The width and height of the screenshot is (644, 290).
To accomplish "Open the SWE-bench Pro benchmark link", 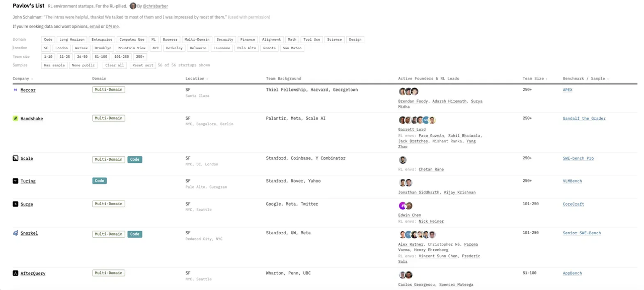I will coord(578,158).
